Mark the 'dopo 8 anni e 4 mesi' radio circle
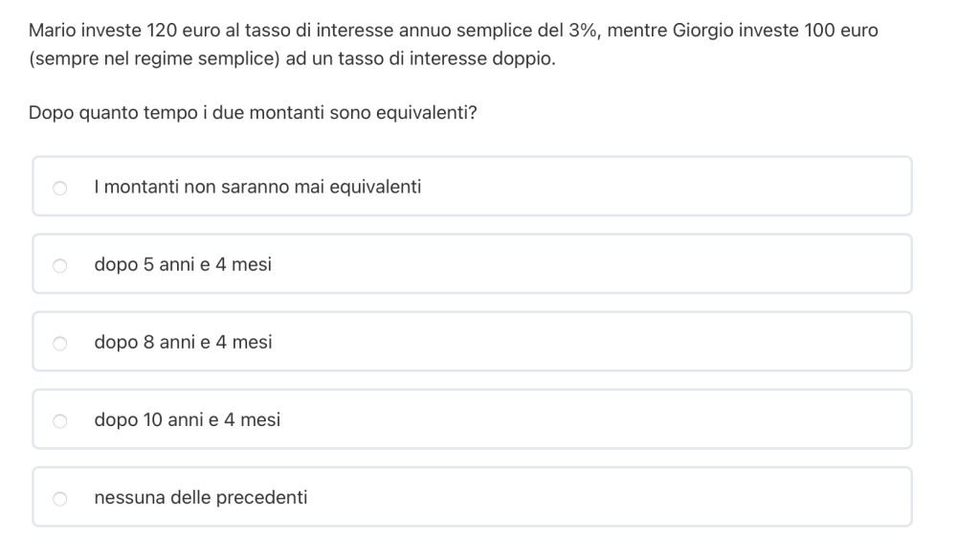Image resolution: width=980 pixels, height=539 pixels. 59,343
